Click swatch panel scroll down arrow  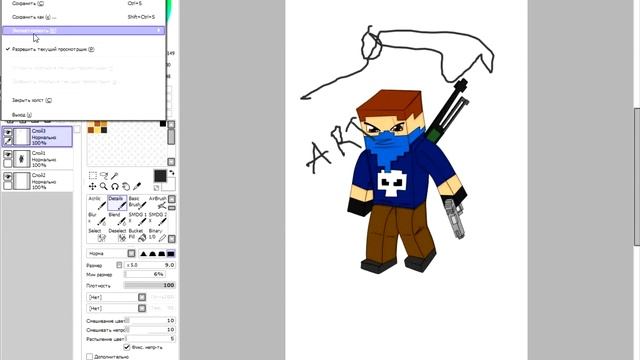pos(171,162)
